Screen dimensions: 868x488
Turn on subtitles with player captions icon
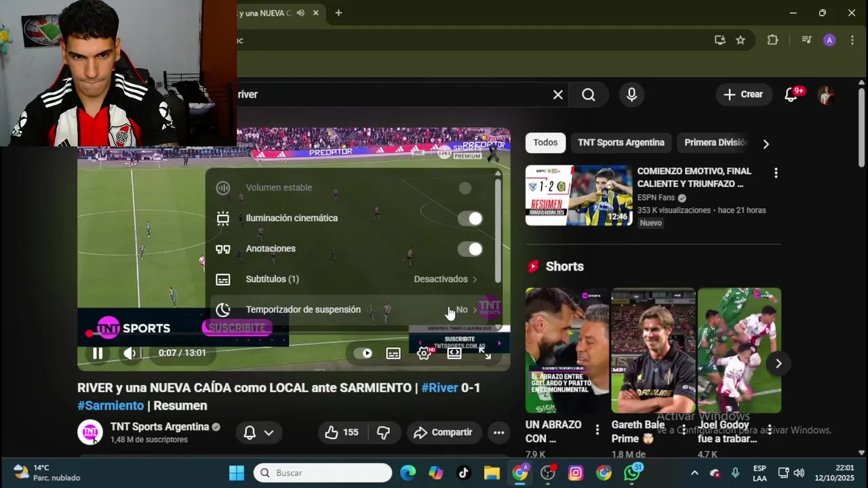[393, 353]
